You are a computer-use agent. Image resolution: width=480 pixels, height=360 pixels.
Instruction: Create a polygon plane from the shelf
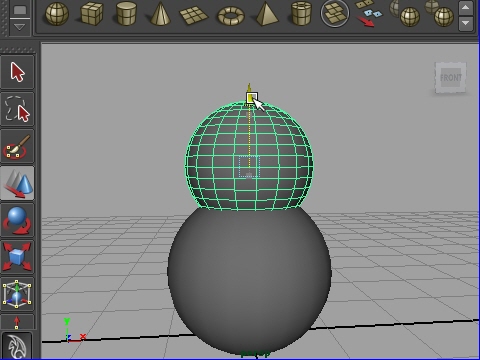pyautogui.click(x=194, y=15)
